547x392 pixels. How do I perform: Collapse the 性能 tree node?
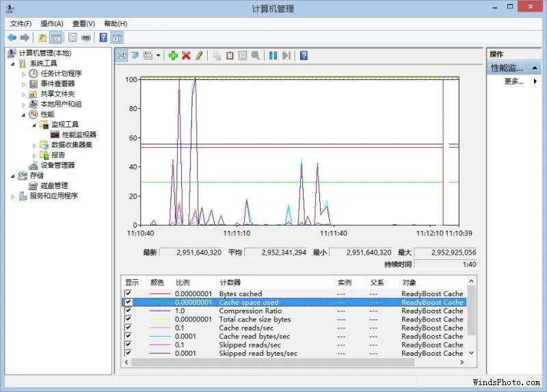coord(23,115)
